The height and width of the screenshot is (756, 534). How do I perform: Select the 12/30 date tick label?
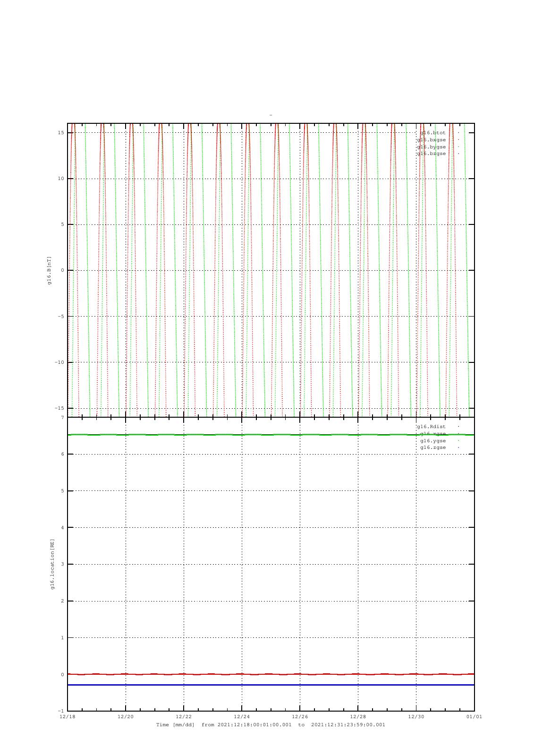tap(416, 717)
